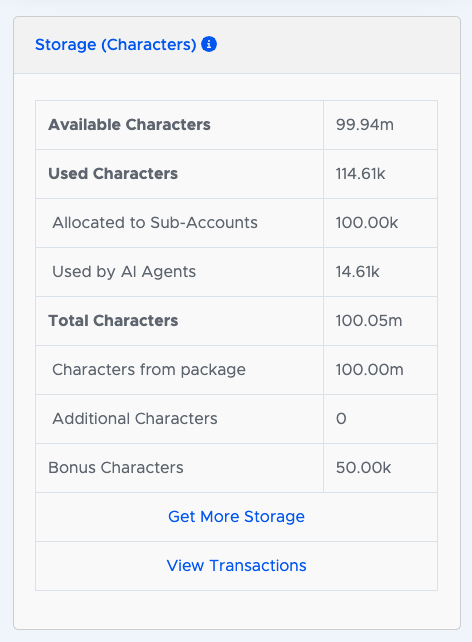
Task: Click the info icon beside Storage (Characters)
Action: point(209,44)
